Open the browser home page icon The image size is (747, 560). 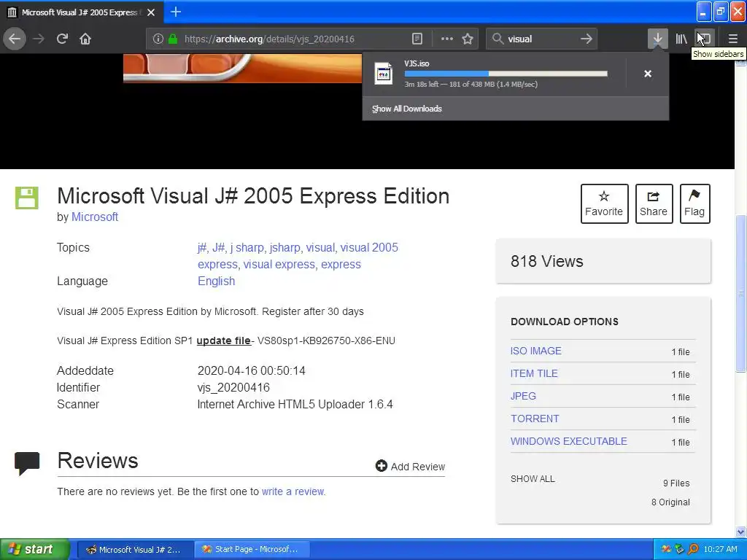85,39
